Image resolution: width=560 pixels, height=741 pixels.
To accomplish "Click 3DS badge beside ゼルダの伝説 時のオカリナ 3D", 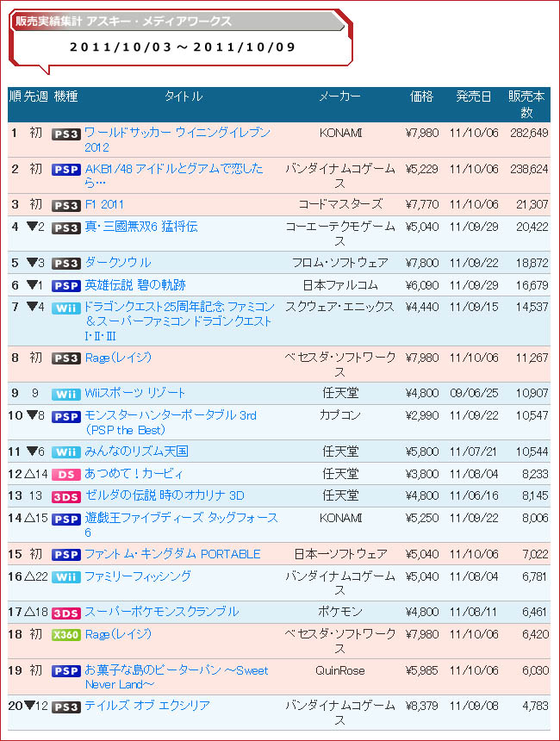I will click(66, 496).
